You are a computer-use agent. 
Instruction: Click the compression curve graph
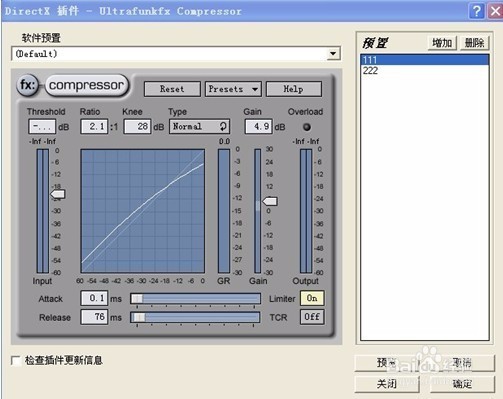pyautogui.click(x=143, y=211)
